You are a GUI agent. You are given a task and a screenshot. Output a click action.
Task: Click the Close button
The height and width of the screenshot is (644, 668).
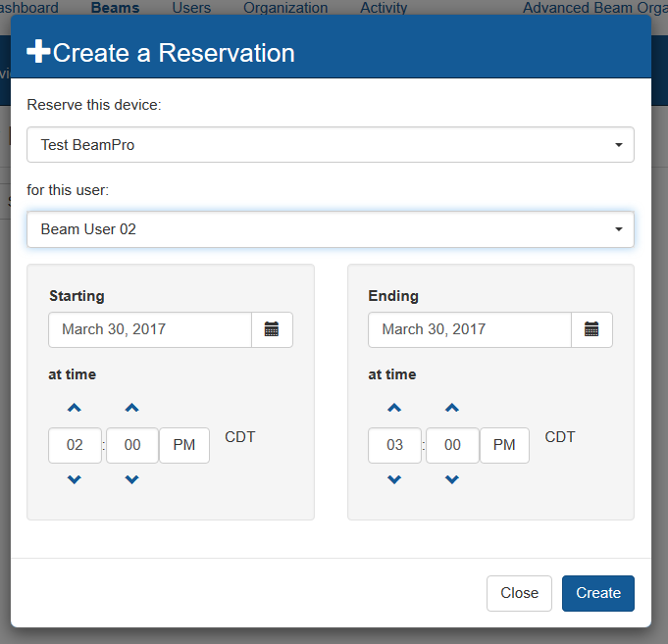[x=519, y=593]
